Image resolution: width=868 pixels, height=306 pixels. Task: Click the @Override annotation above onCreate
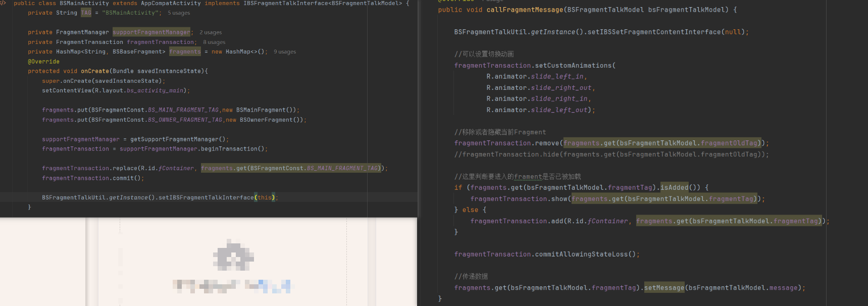click(43, 62)
